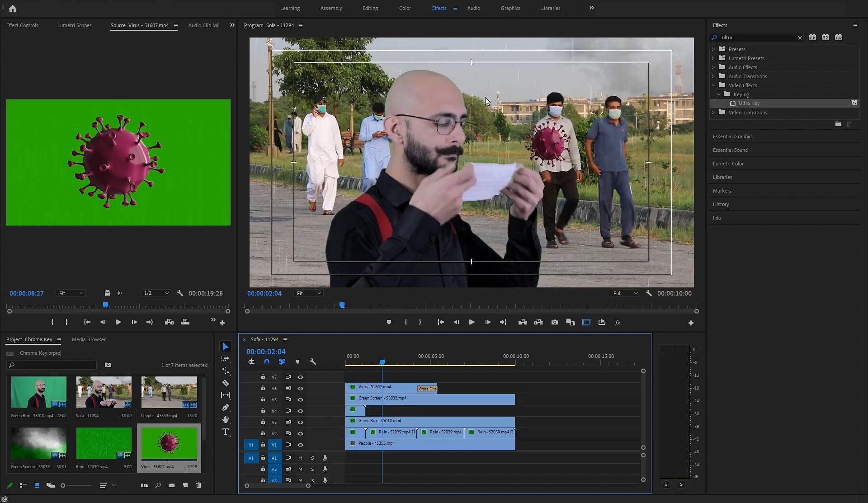
Task: Select the Pen tool in the timeline toolbar
Action: 226,407
